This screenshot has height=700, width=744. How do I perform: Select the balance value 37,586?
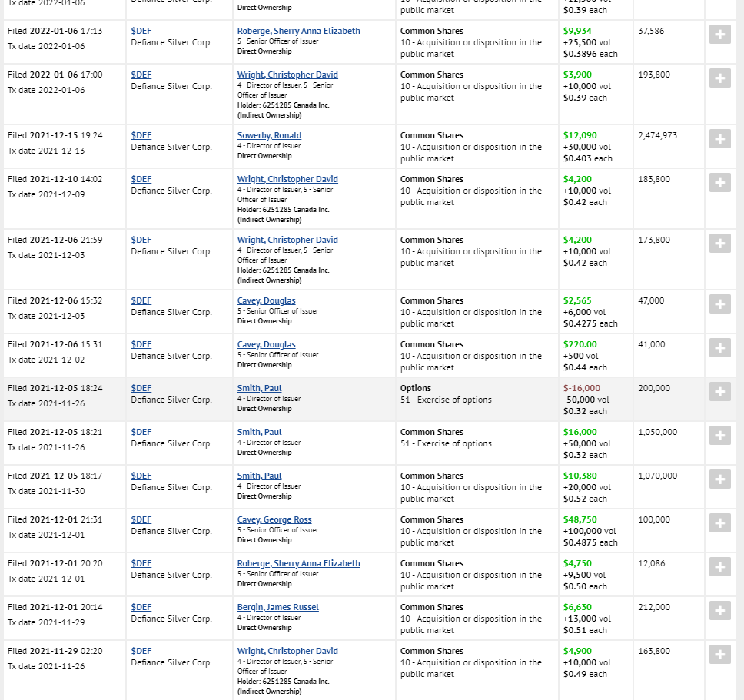(651, 31)
